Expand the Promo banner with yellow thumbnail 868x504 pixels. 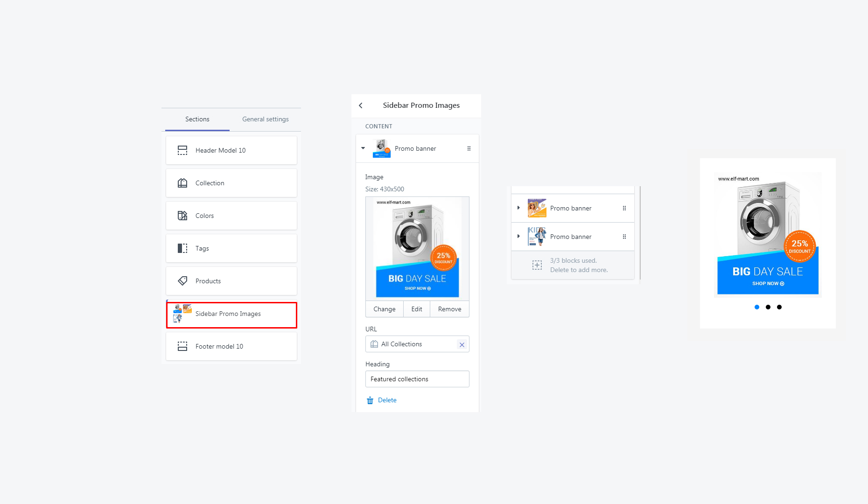pyautogui.click(x=518, y=208)
